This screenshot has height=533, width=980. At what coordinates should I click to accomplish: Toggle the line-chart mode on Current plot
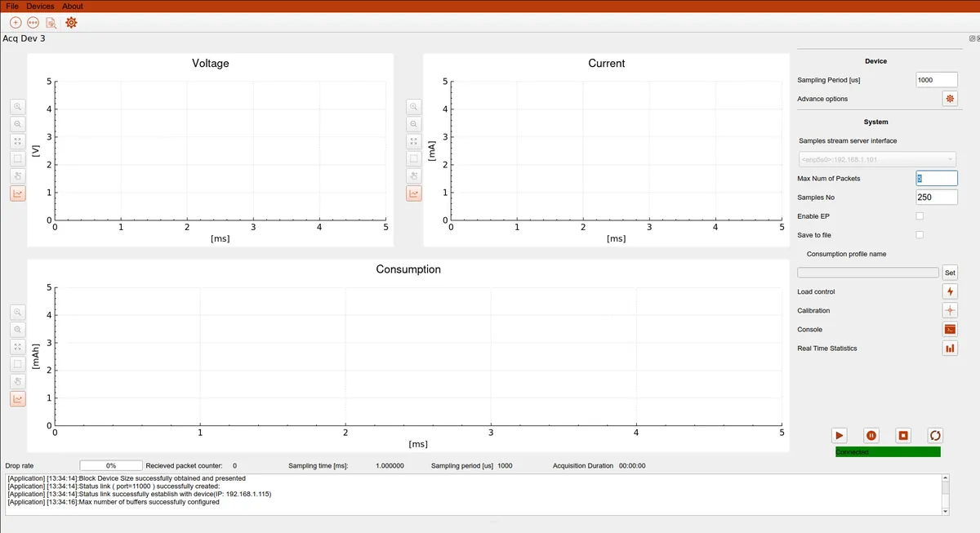coord(414,193)
